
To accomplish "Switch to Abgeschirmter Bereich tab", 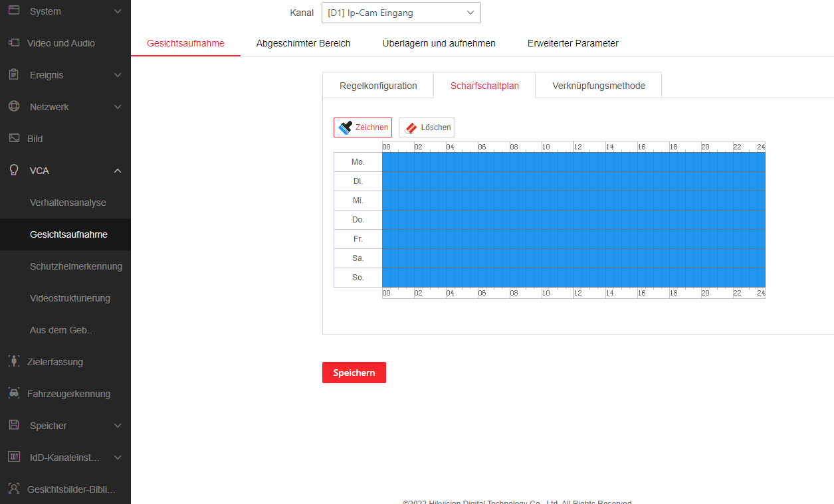I will [303, 43].
